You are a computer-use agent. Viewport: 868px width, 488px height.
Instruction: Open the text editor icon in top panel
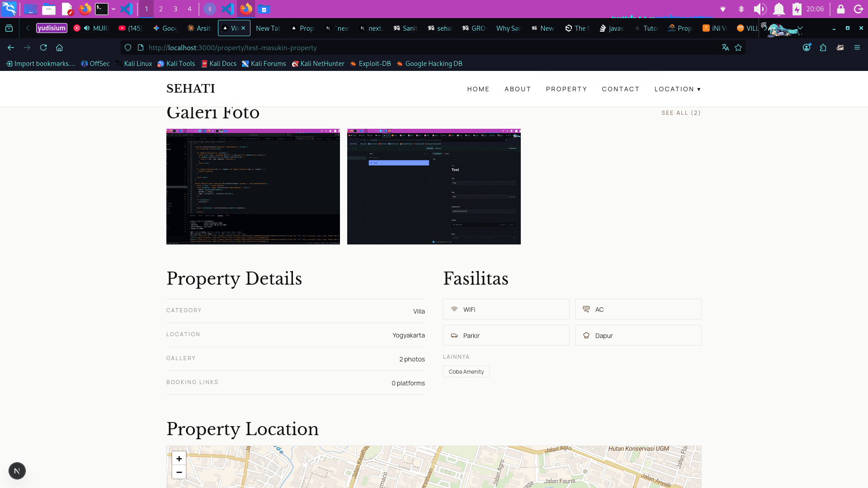[x=67, y=9]
